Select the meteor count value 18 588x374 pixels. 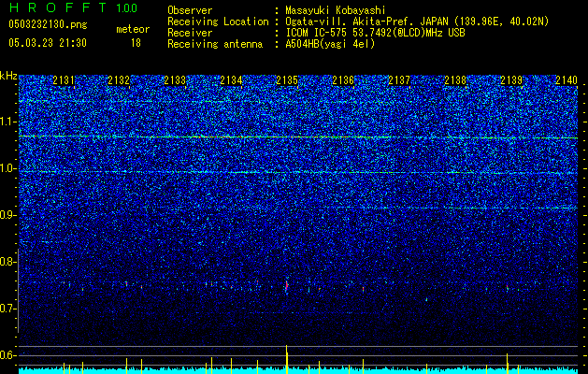point(136,43)
